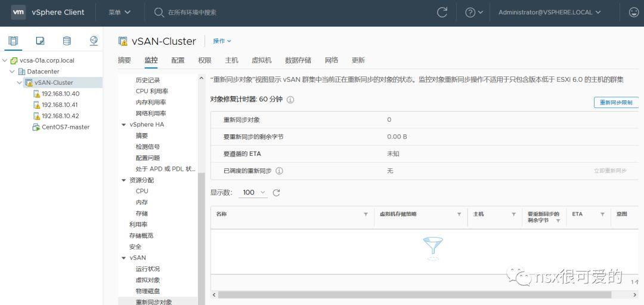Switch to the 摘要 tab

click(x=125, y=60)
